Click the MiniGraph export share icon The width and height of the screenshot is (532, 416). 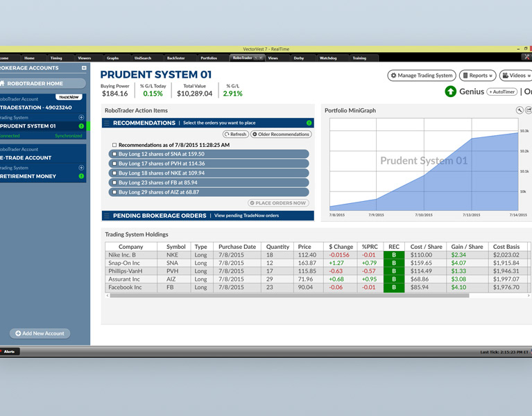pyautogui.click(x=529, y=110)
